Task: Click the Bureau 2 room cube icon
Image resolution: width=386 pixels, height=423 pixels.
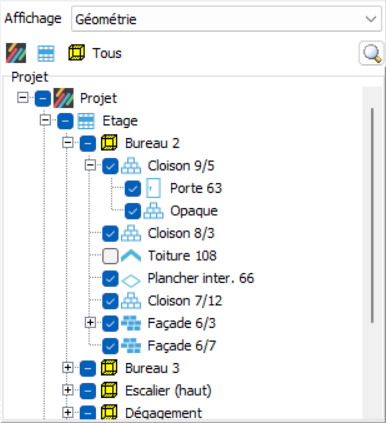Action: pos(109,143)
